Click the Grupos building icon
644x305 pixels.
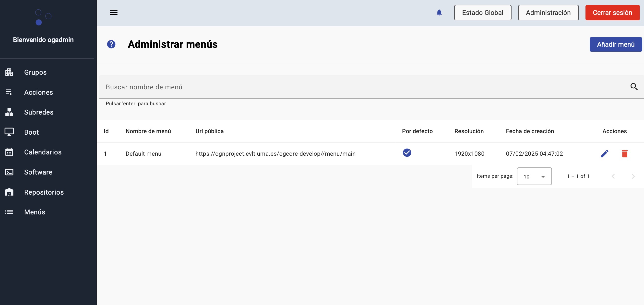click(x=9, y=72)
